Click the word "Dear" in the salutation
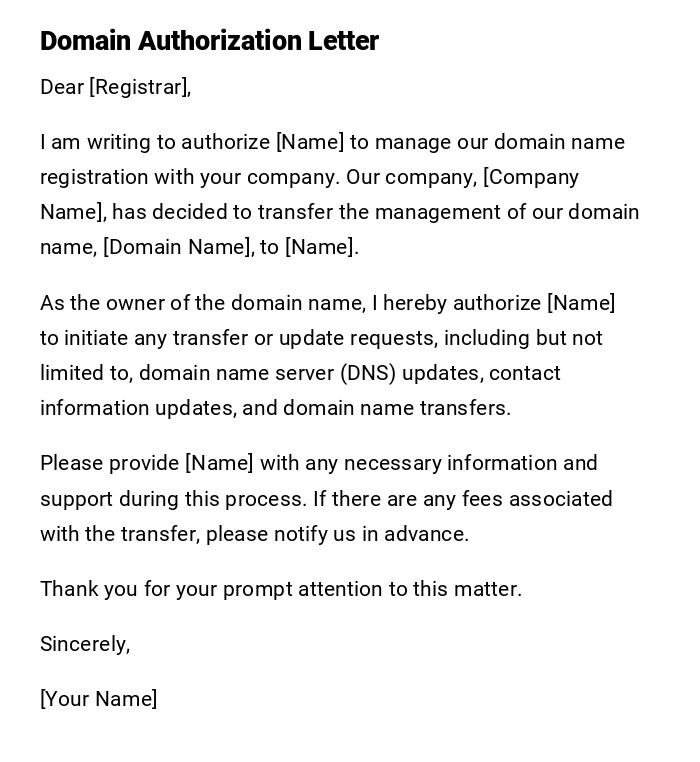 62,87
